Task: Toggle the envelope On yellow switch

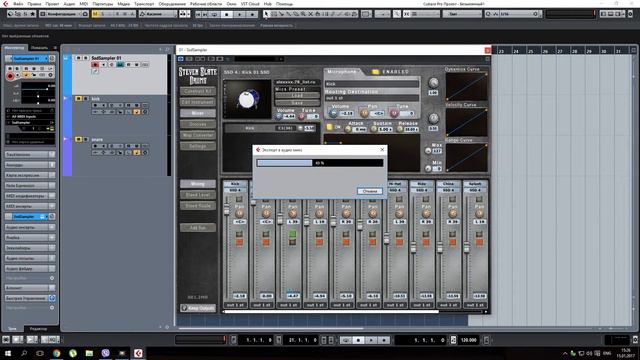Action: (329, 127)
